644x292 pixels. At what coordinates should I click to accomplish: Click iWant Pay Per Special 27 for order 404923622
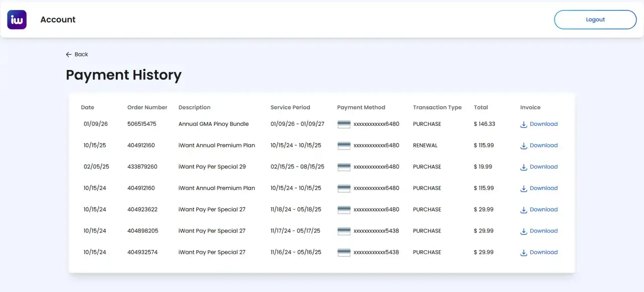212,209
